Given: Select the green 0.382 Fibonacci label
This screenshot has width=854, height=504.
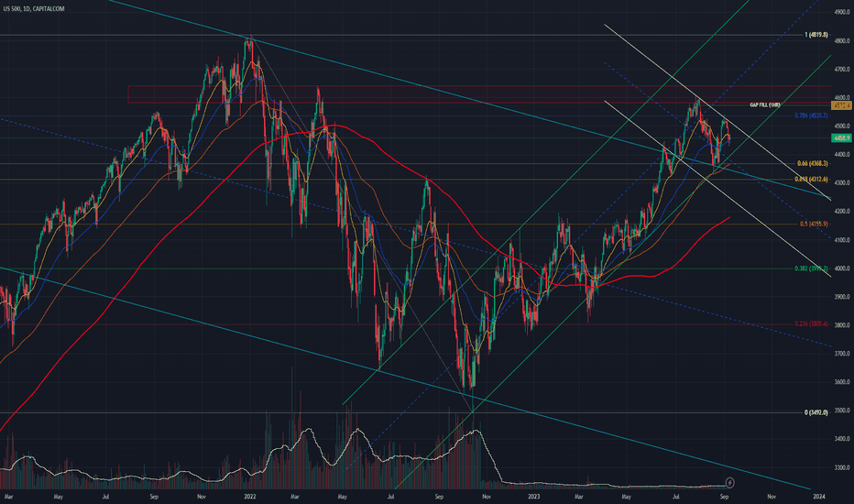Looking at the screenshot, I should pos(811,268).
